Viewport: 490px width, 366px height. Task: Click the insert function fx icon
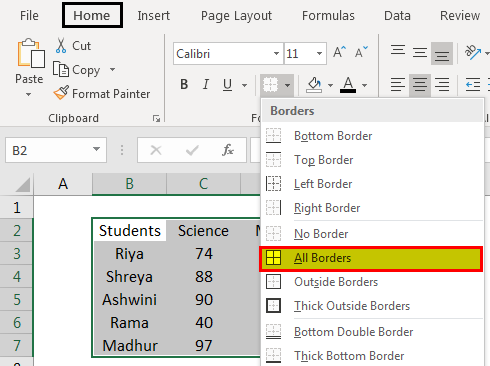click(228, 150)
